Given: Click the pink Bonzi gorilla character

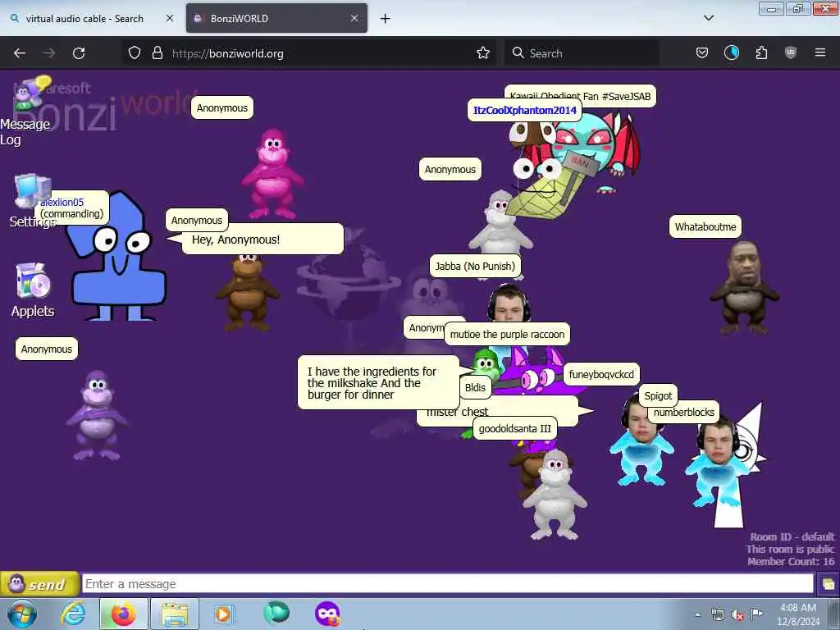Looking at the screenshot, I should coord(272,174).
